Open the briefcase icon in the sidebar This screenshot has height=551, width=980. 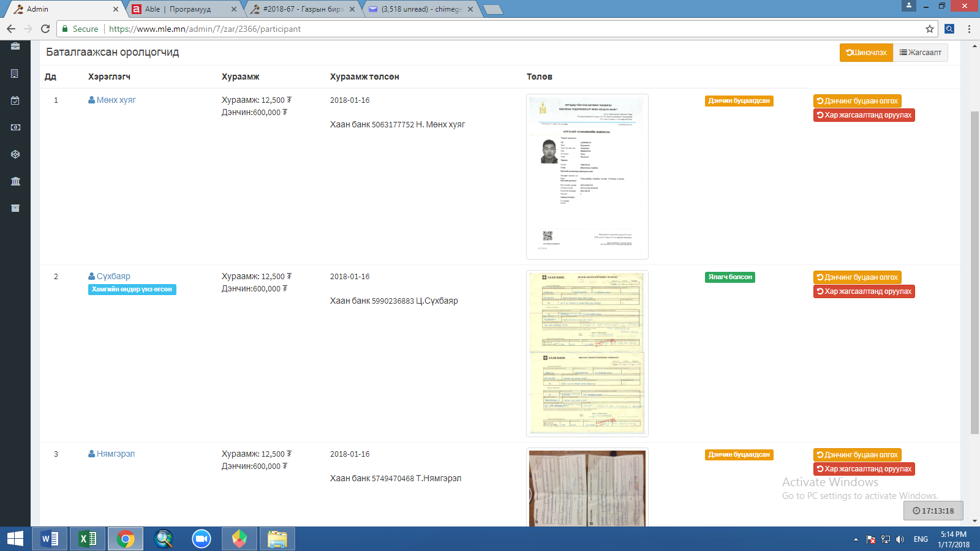point(15,46)
